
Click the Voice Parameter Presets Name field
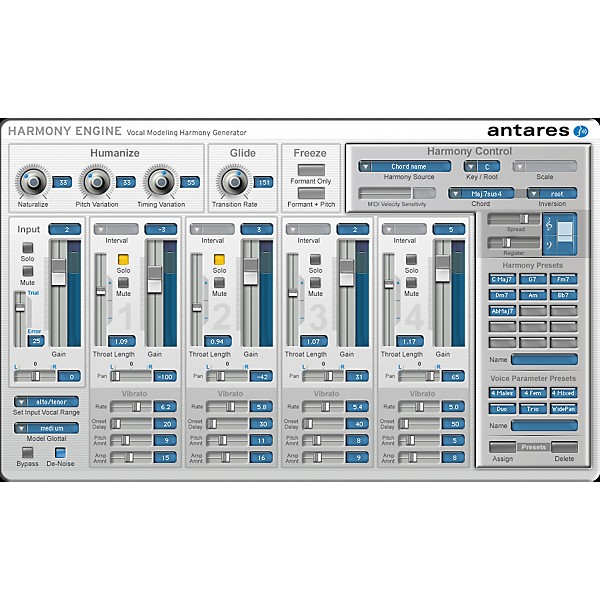click(545, 426)
